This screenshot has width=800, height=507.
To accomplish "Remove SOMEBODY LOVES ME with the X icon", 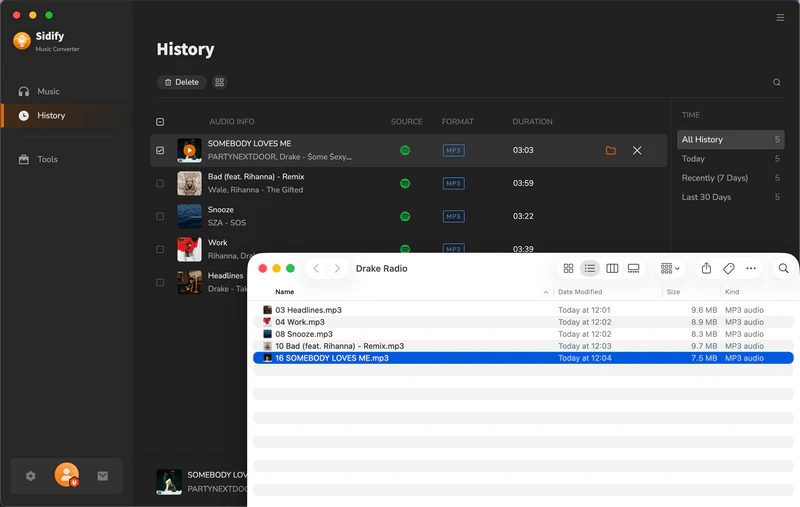I will tap(637, 150).
